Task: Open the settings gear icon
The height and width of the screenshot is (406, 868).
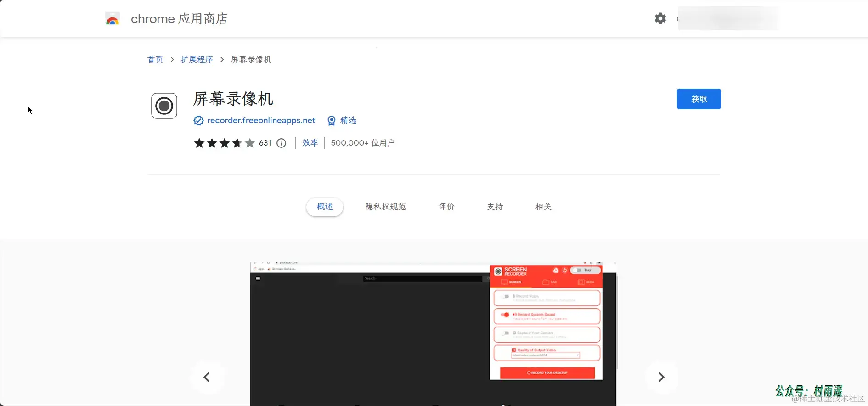Action: click(x=660, y=18)
